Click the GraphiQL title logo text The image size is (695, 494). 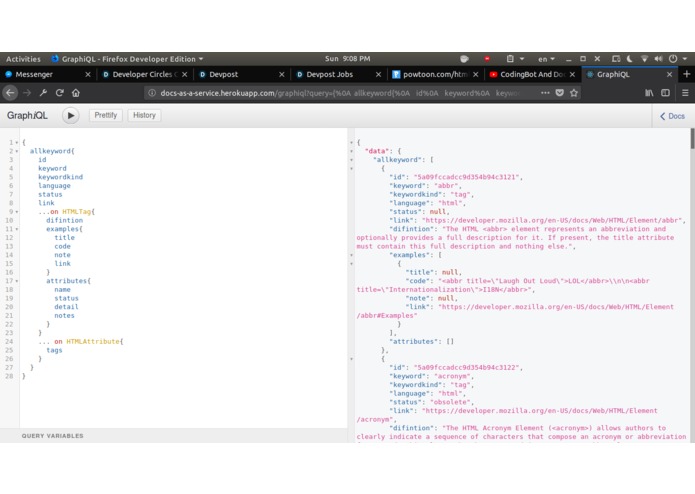click(x=27, y=116)
